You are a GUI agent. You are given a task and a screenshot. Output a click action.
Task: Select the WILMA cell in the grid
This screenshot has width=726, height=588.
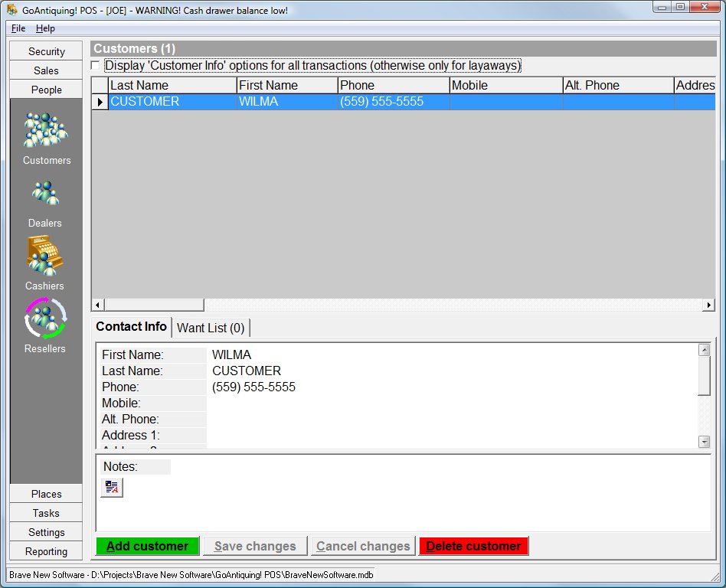click(287, 102)
